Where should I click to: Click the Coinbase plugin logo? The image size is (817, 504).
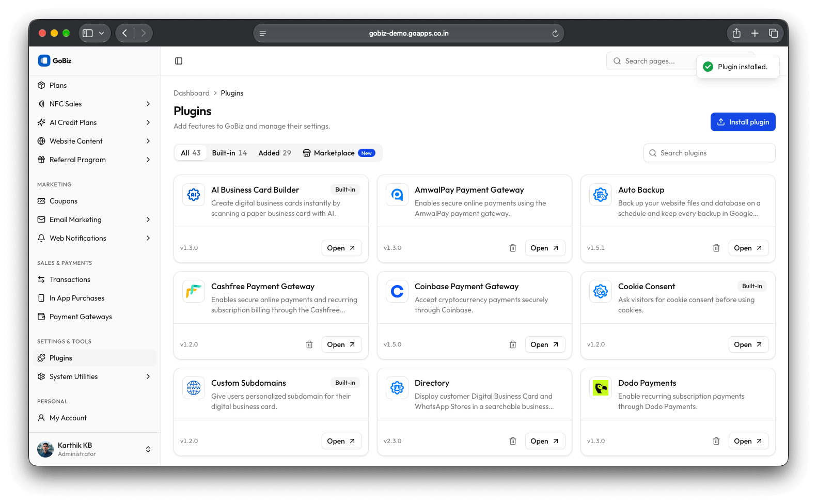[x=397, y=291]
